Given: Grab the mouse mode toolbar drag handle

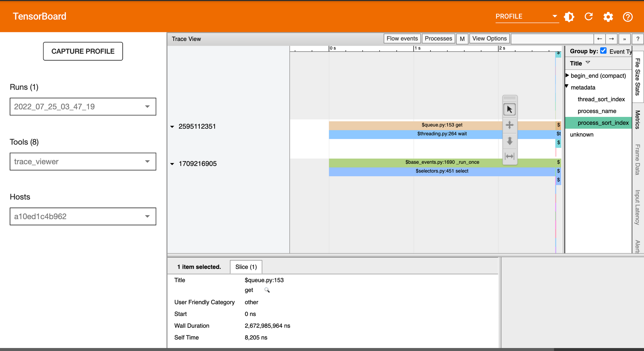Looking at the screenshot, I should click(509, 98).
